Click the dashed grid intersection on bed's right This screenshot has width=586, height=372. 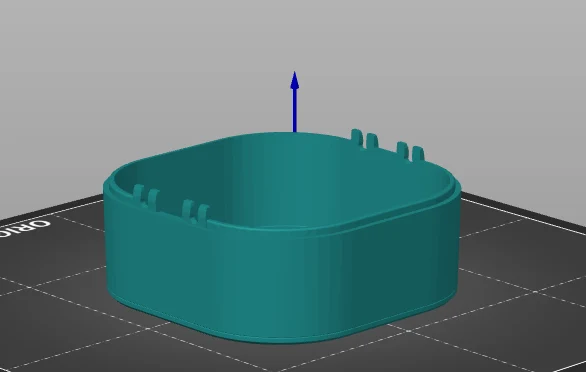click(536, 291)
